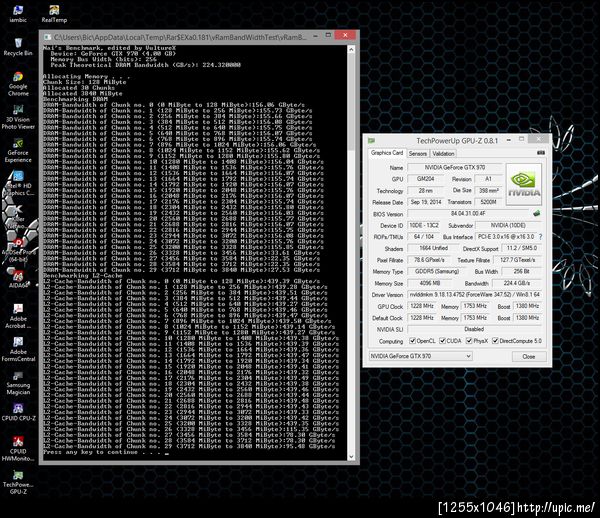Launch CPUID CPU-Z from the desktop

click(18, 412)
